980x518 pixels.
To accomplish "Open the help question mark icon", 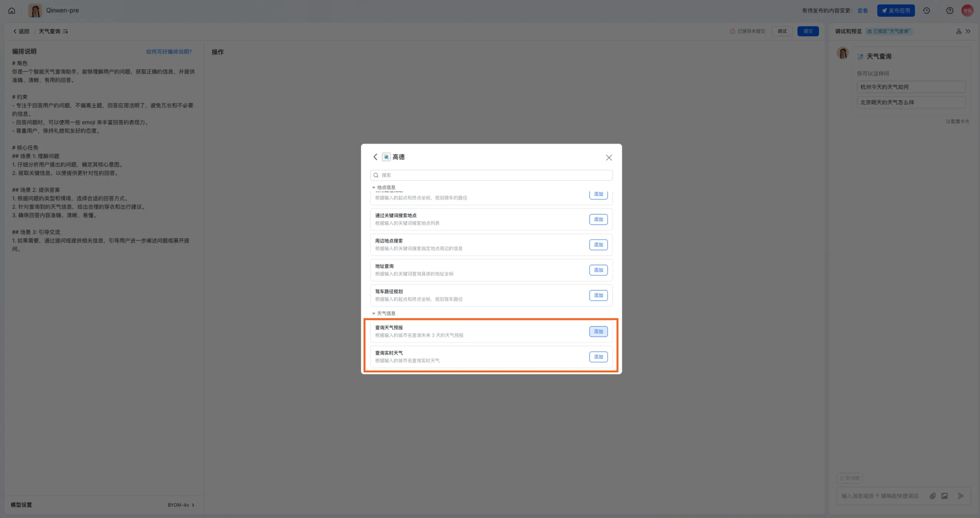I will point(949,11).
